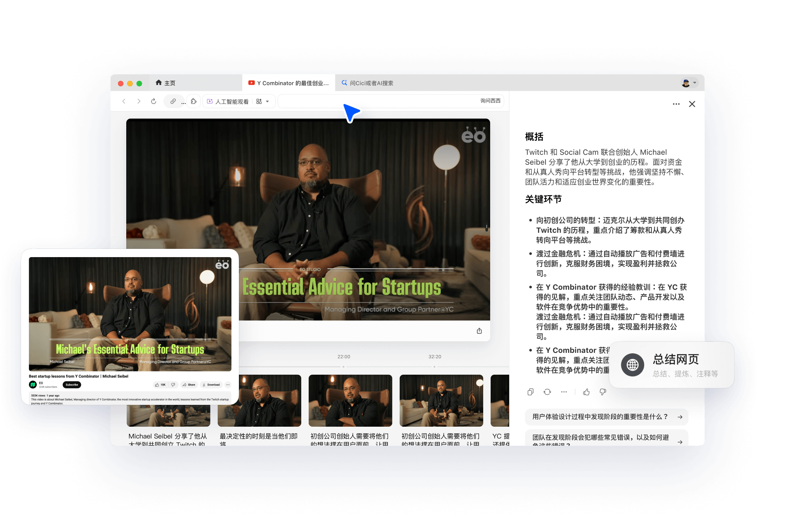Open the extensions puzzle icon

click(x=194, y=101)
